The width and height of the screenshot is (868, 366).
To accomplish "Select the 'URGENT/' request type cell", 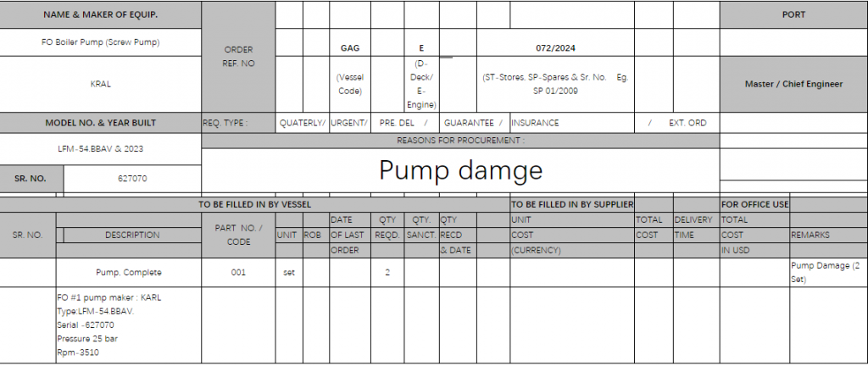I will coord(348,123).
